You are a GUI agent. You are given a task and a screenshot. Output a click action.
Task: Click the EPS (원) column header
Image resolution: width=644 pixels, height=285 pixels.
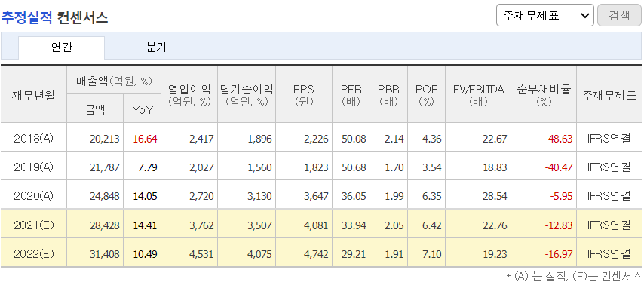303,95
